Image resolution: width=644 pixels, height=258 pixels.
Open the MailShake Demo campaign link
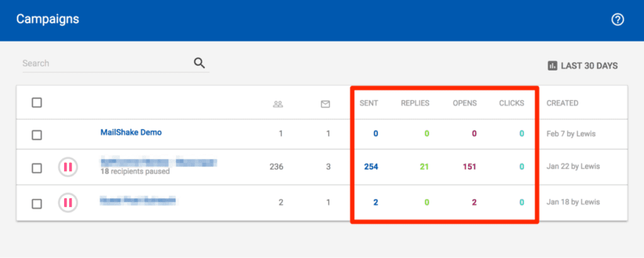click(x=131, y=133)
